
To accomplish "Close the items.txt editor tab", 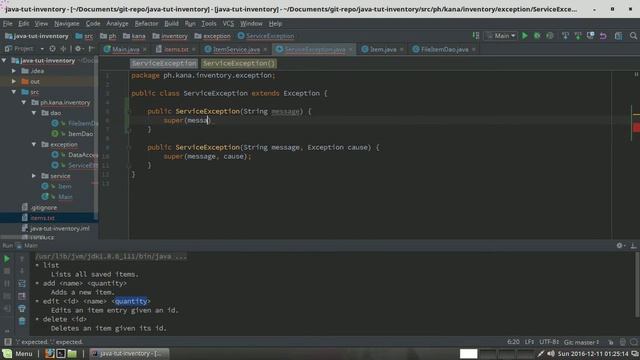I will (193, 49).
